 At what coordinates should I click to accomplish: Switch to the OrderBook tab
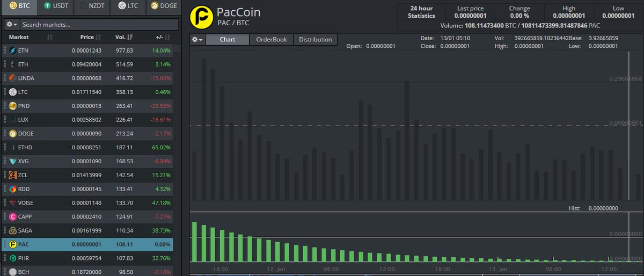[272, 40]
